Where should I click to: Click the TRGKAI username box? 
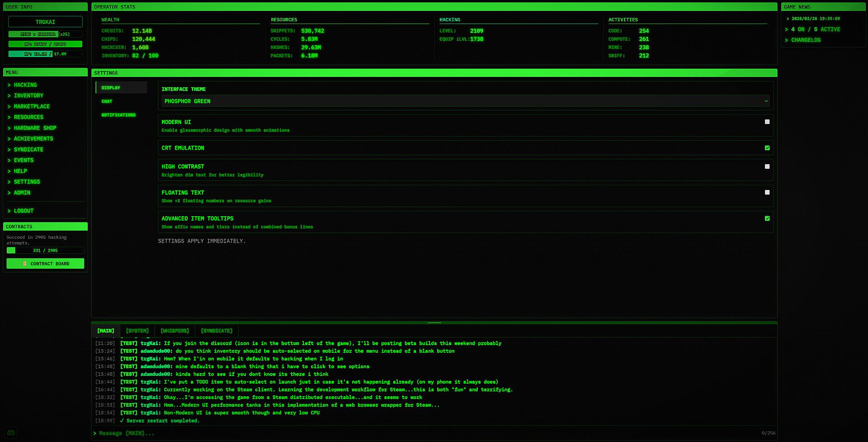45,22
